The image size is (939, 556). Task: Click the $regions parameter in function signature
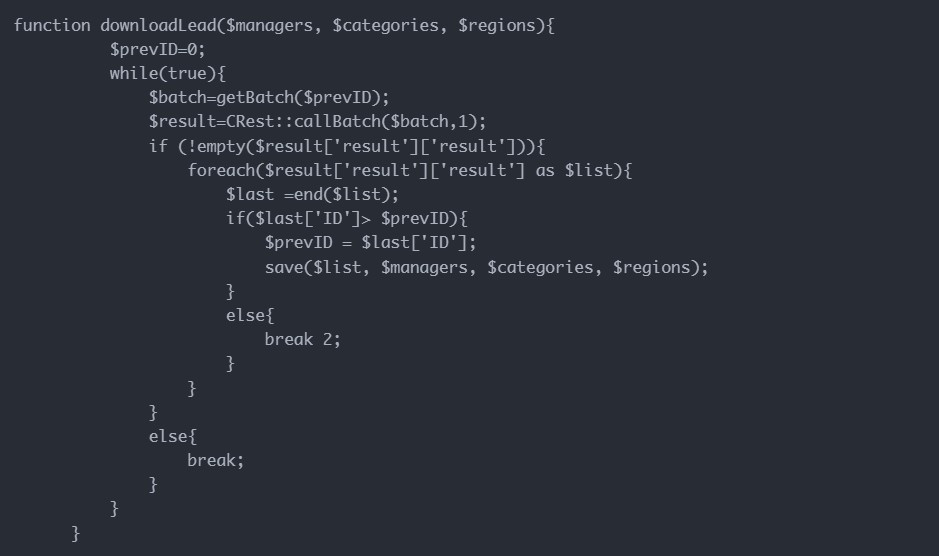pos(497,25)
